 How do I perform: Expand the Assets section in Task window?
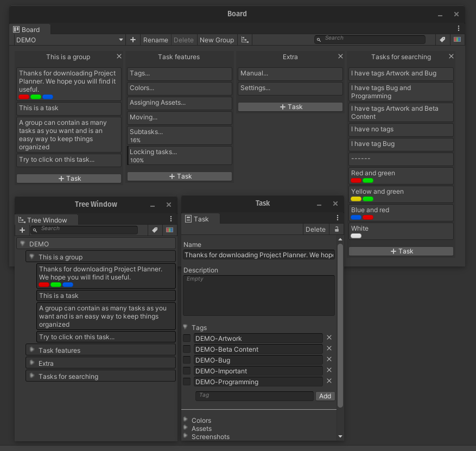[x=186, y=428]
